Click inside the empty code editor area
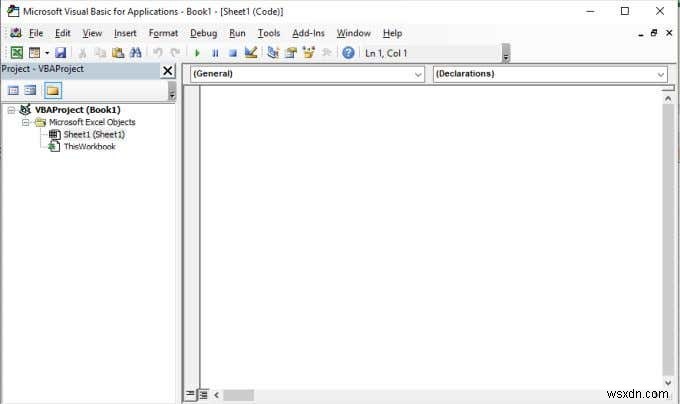Viewport: 680px width, 404px height. (x=431, y=236)
